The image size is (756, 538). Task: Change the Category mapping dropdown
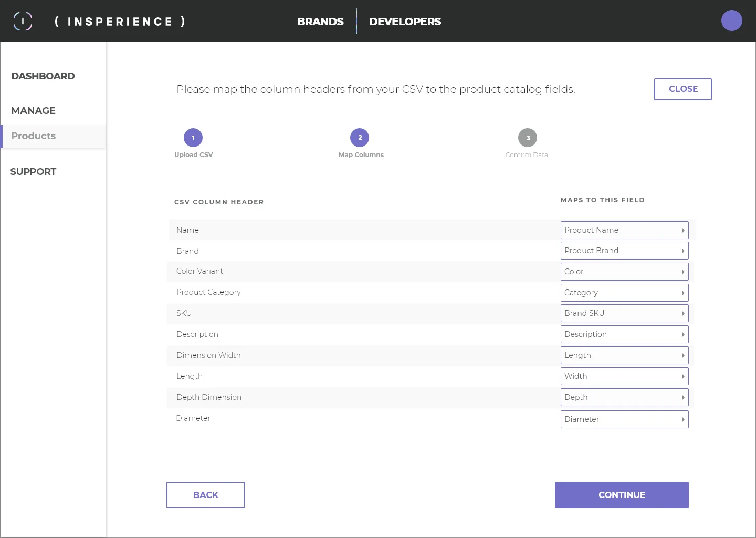(x=624, y=293)
